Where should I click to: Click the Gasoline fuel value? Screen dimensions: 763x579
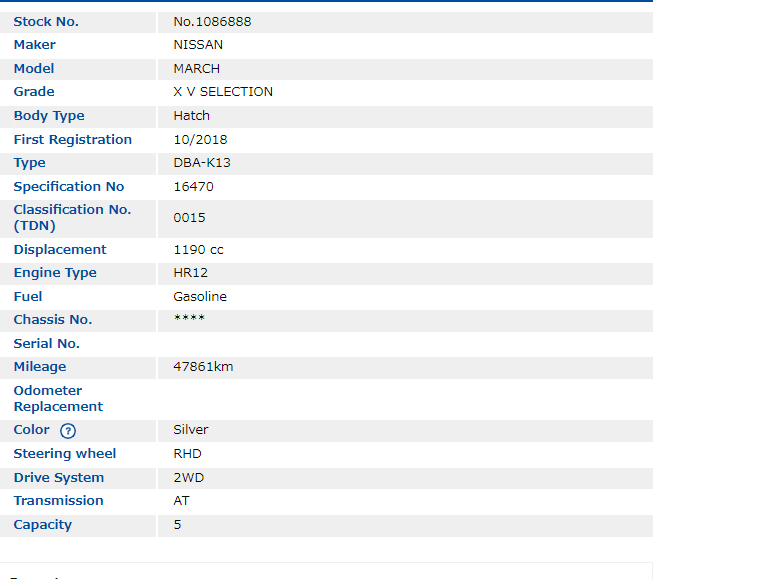click(200, 297)
